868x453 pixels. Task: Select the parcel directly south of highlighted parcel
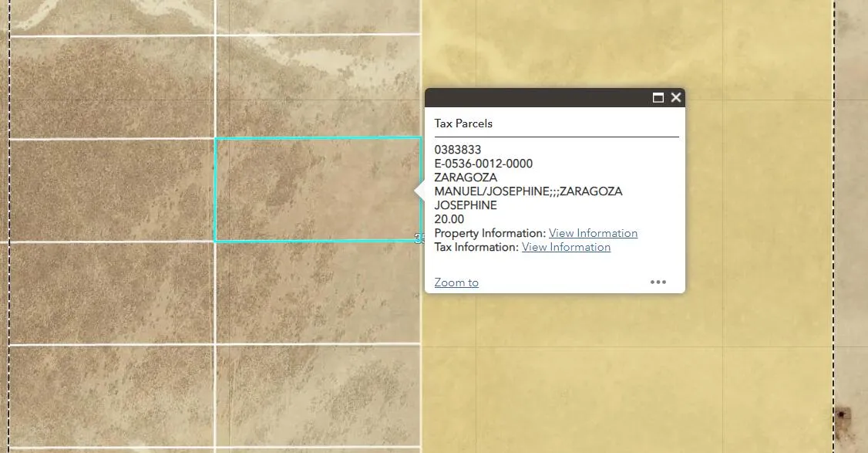316,293
